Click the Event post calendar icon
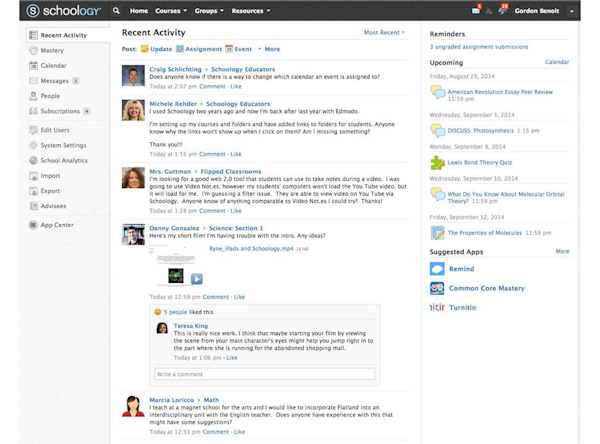 click(229, 49)
